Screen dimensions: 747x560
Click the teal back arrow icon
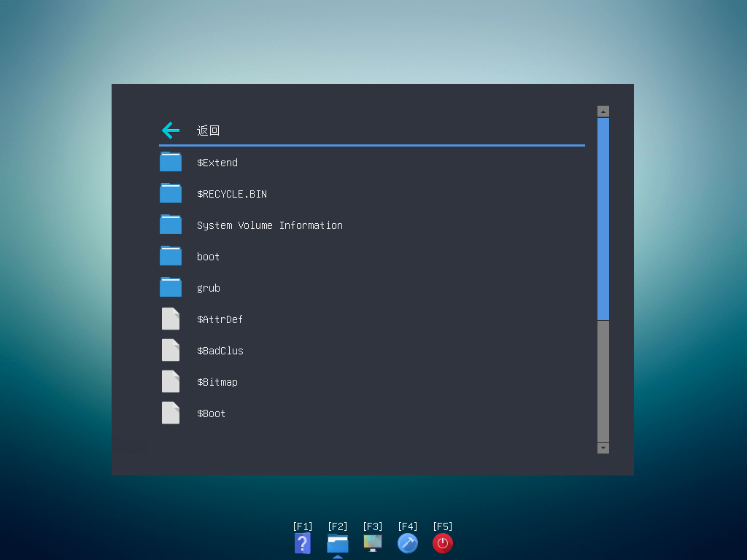pyautogui.click(x=170, y=131)
